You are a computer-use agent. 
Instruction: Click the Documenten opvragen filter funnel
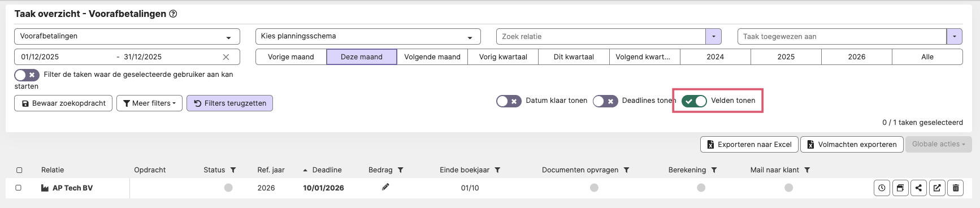(x=626, y=170)
